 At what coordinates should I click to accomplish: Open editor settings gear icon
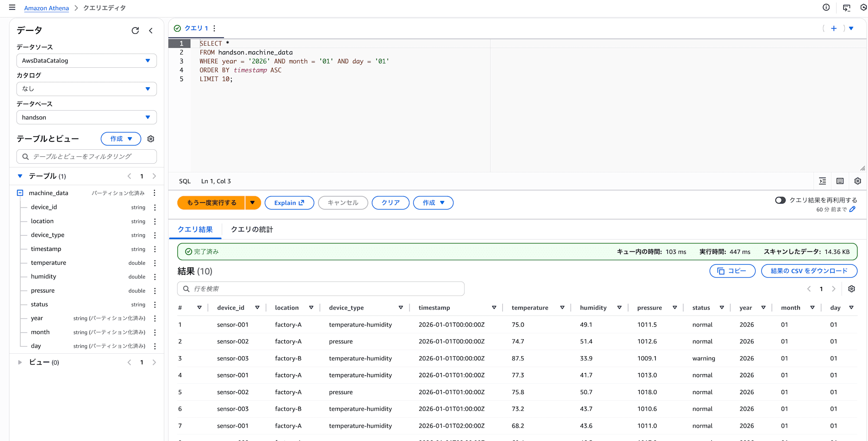pos(858,181)
